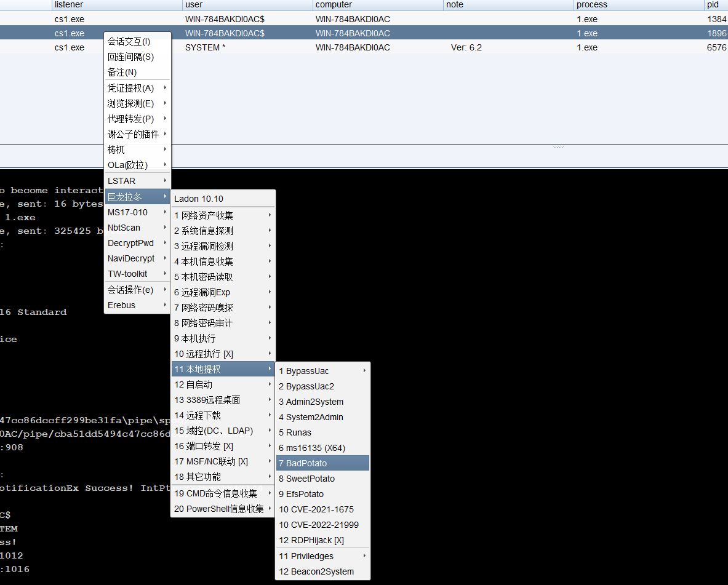The height and width of the screenshot is (585, 728).
Task: Sort by note column header
Action: pos(508,5)
